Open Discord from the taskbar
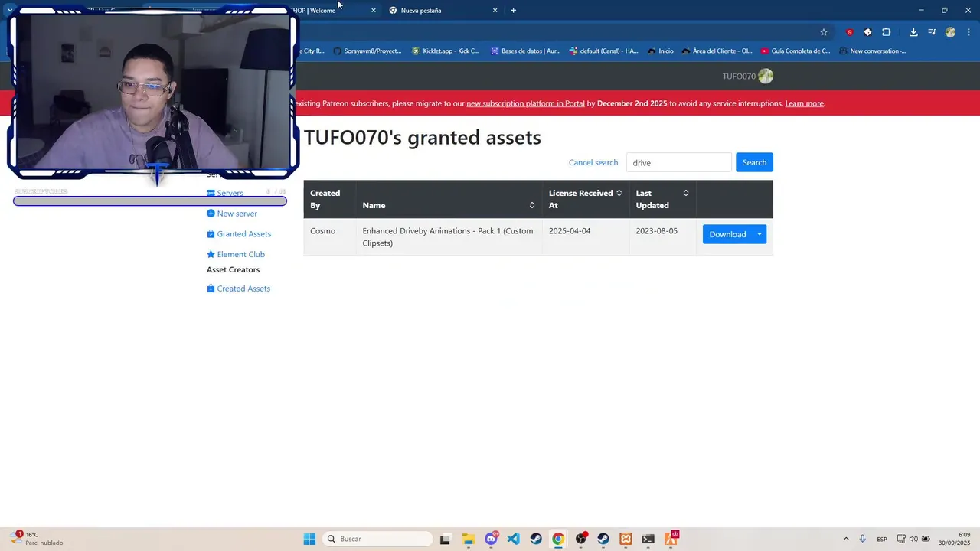The image size is (980, 551). pos(491,539)
